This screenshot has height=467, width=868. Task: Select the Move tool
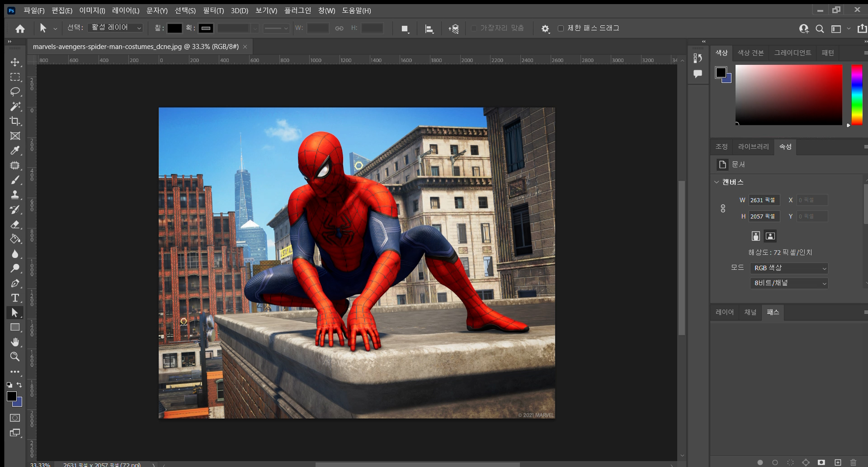(15, 62)
